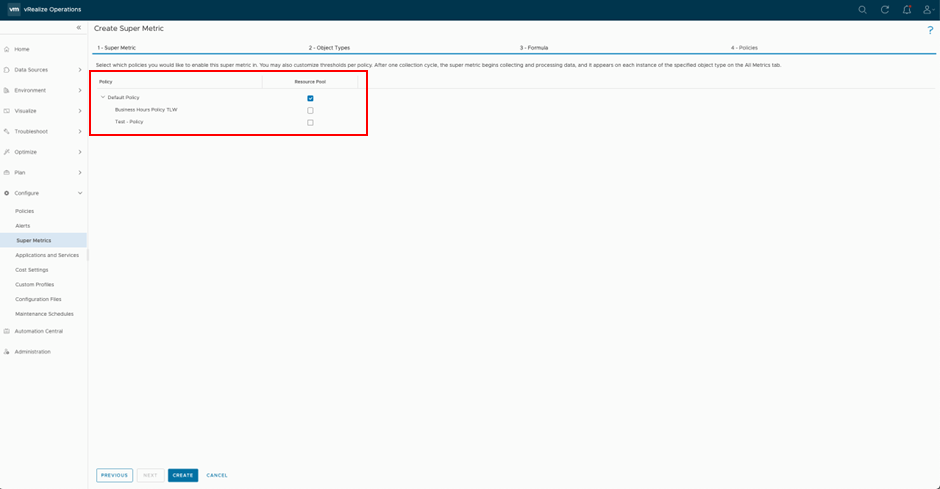
Task: Expand the Plan menu chevron
Action: coord(80,173)
